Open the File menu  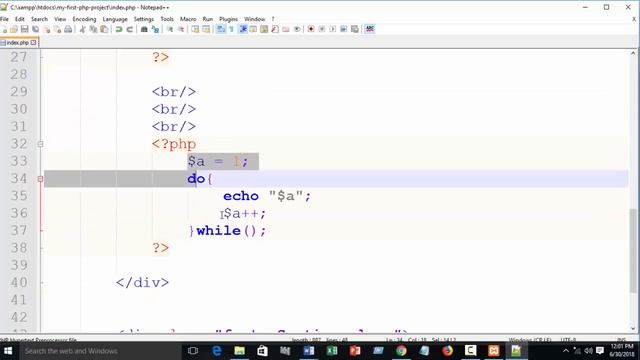point(4,19)
